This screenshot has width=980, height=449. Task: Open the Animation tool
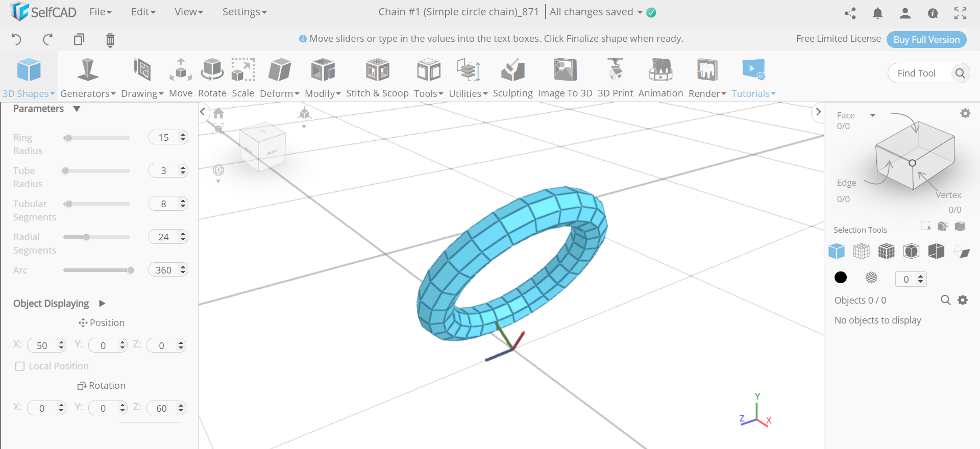click(x=660, y=78)
